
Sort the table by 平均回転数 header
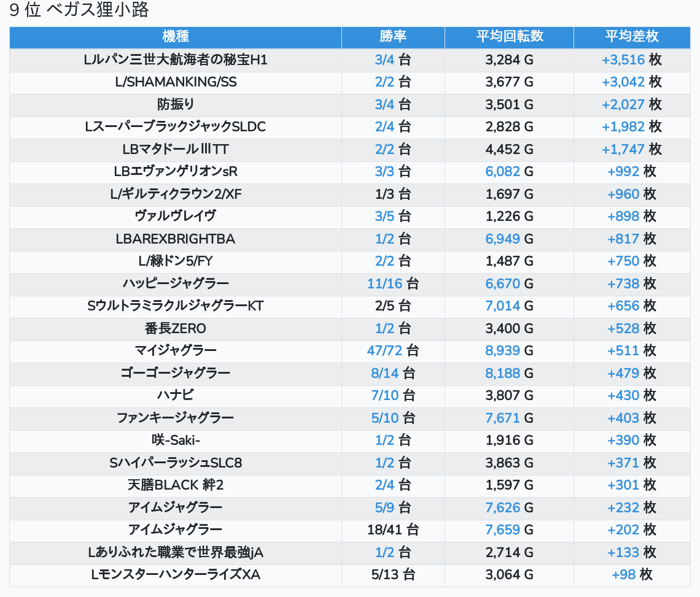pyautogui.click(x=509, y=37)
